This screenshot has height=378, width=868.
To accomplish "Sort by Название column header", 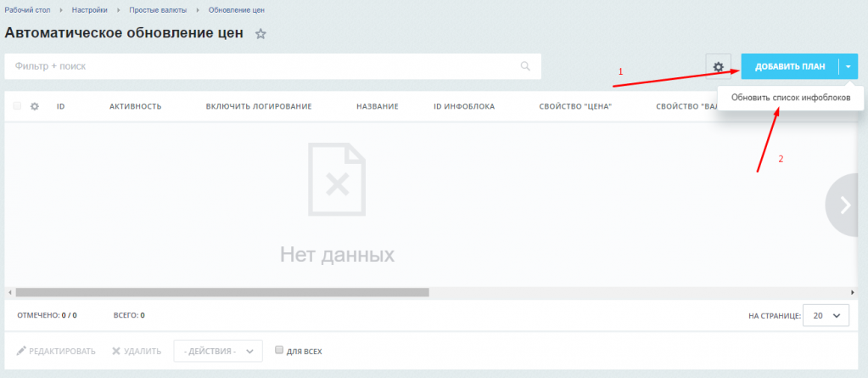I will click(x=378, y=106).
